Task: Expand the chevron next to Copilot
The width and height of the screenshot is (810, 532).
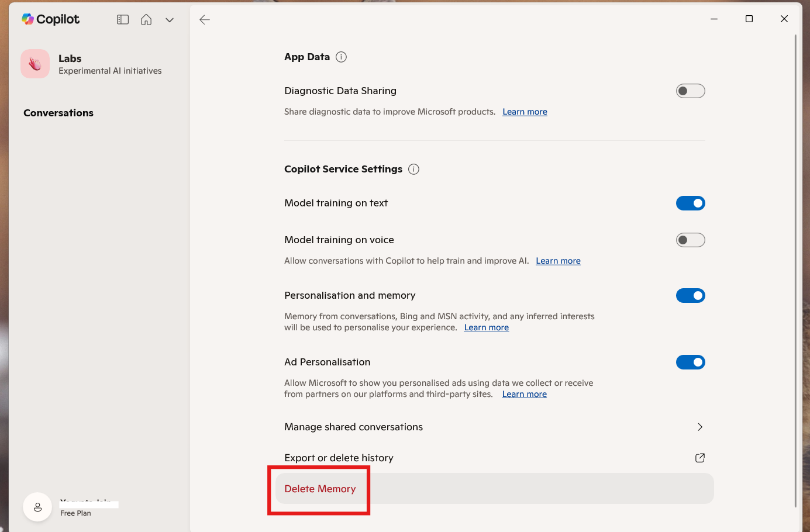Action: click(170, 19)
